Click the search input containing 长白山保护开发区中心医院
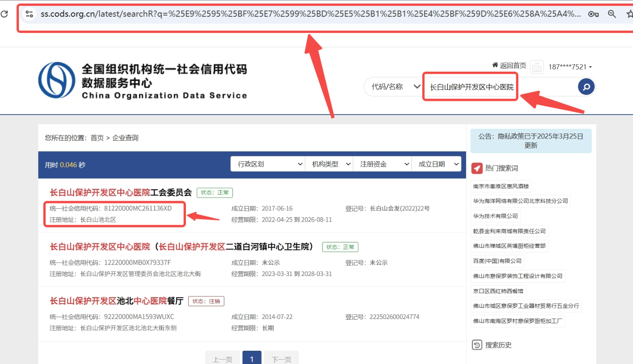This screenshot has width=633, height=364. point(471,87)
